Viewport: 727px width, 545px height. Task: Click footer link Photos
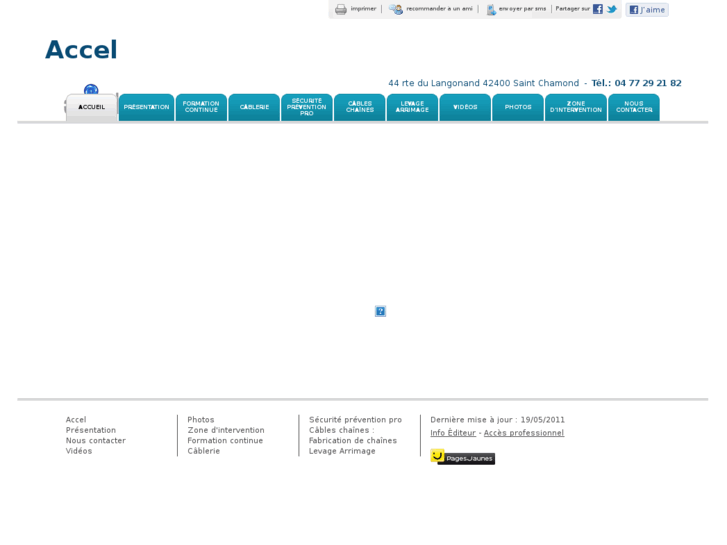[x=201, y=420]
